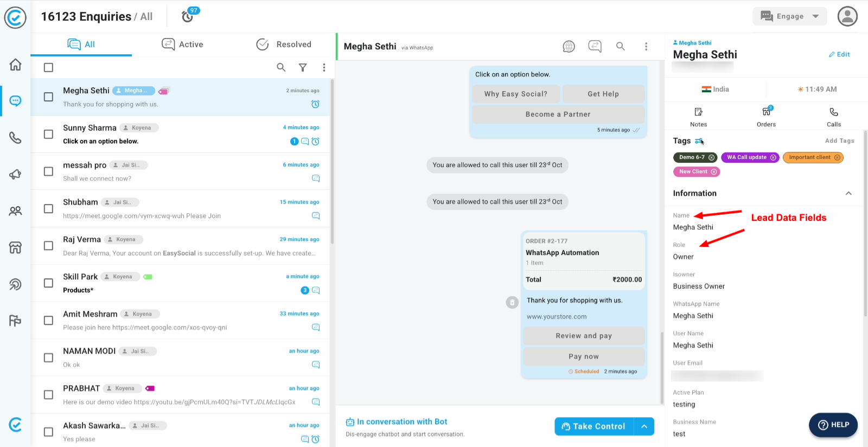This screenshot has width=868, height=447.
Task: Open the megaphone campaigns icon in sidebar
Action: pyautogui.click(x=15, y=175)
